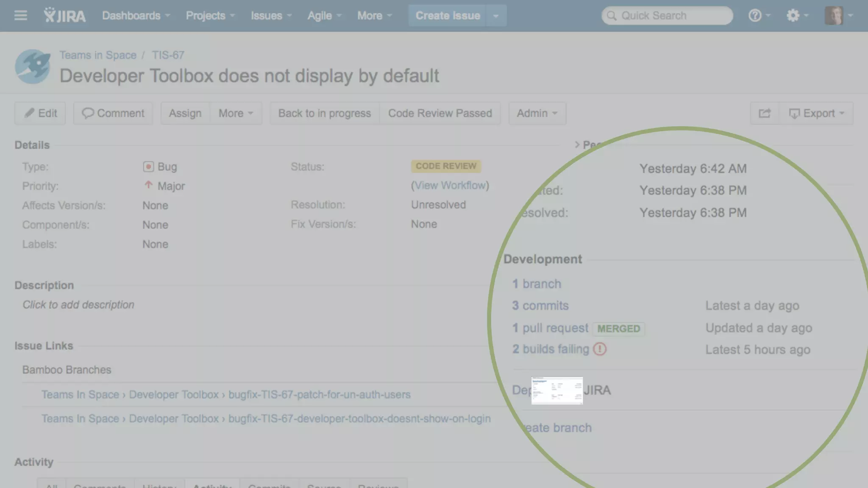
Task: Open the help question mark icon
Action: [755, 16]
